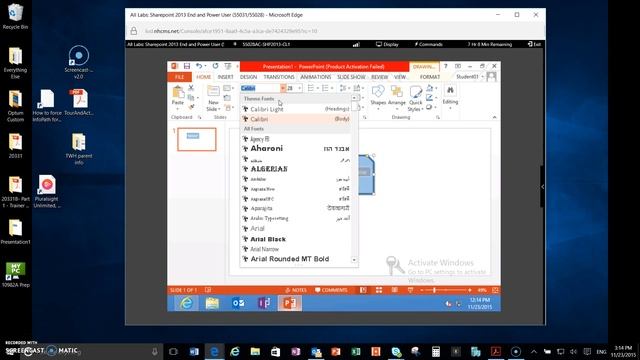Switch to the TRANSITIONS tab
The width and height of the screenshot is (640, 360).
click(x=279, y=77)
